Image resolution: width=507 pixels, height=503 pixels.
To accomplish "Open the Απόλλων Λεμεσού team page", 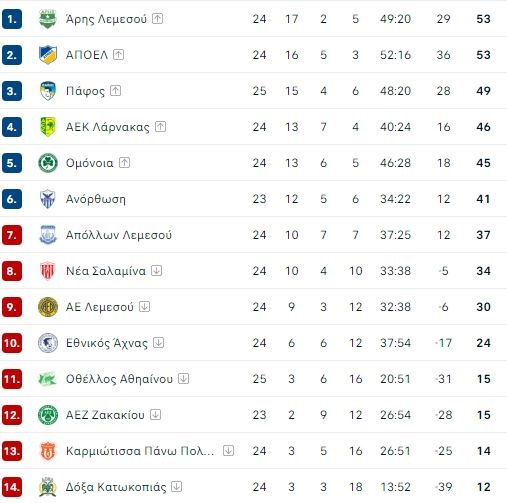I will (119, 235).
